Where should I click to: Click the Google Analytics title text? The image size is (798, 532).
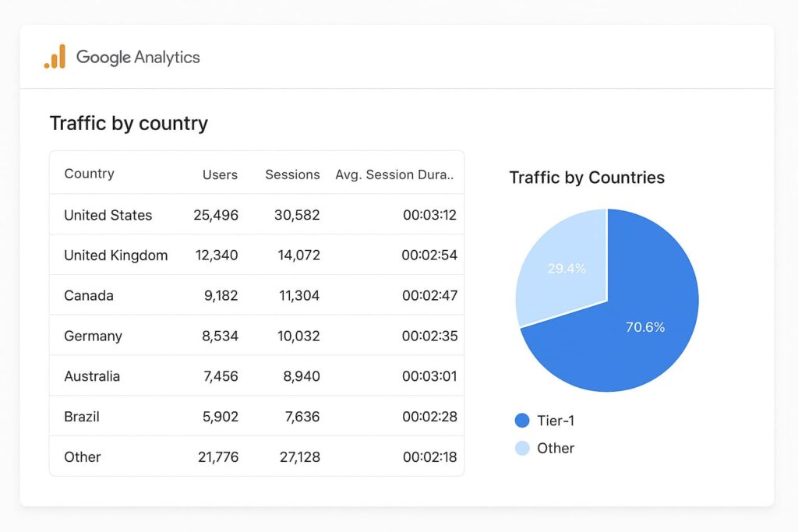click(x=138, y=57)
